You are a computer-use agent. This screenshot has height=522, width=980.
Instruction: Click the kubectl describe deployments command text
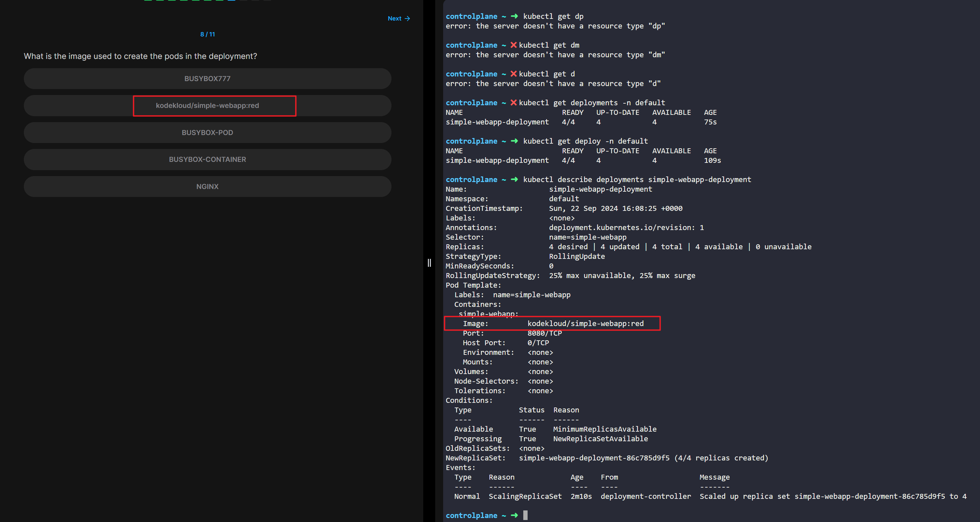tap(637, 179)
